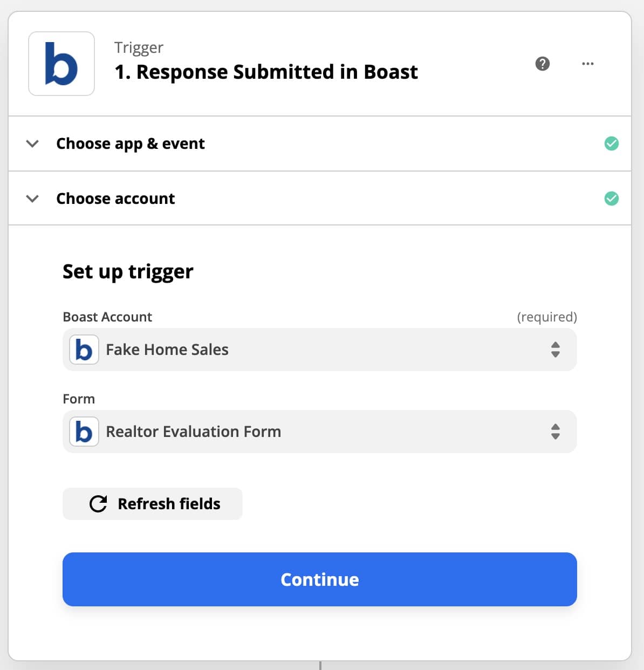644x670 pixels.
Task: Click Boast icon in Realtor Evaluation Form field
Action: tap(84, 432)
